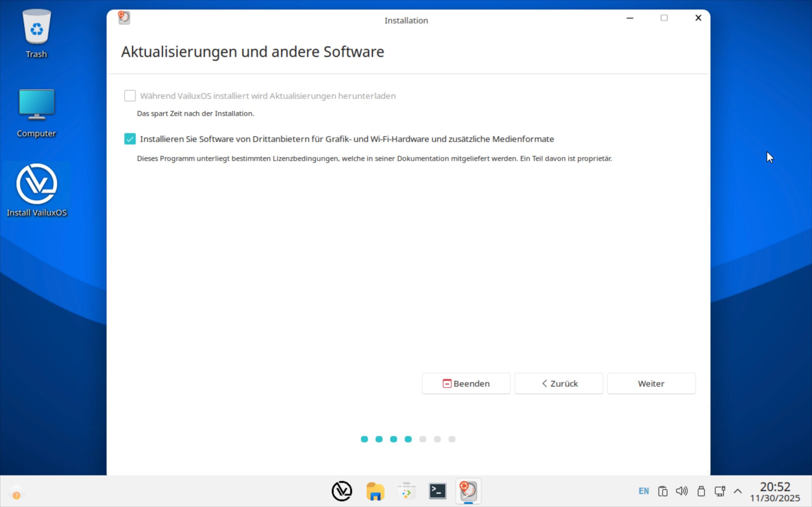Open the volume control tray icon
This screenshot has height=507, width=812.
[681, 491]
